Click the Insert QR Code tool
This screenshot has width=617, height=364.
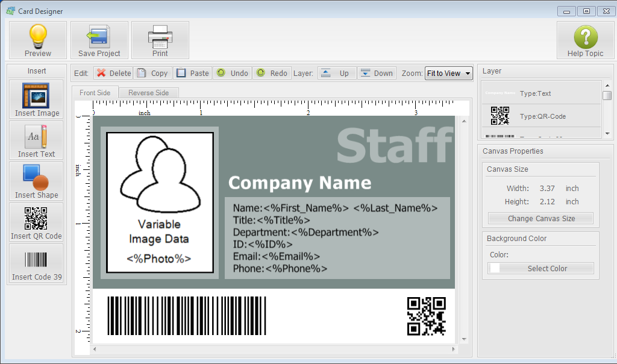pos(36,222)
